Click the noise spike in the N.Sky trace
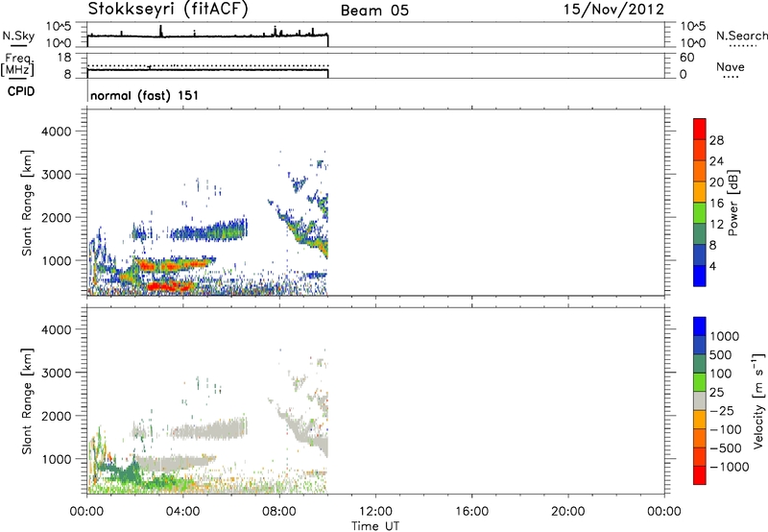This screenshot has width=768, height=532. [x=160, y=31]
